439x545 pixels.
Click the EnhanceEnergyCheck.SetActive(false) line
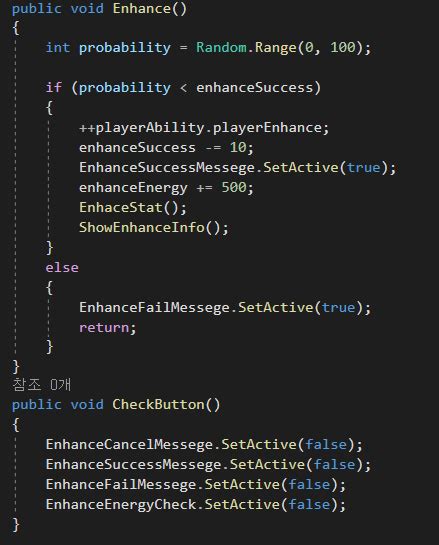(196, 505)
